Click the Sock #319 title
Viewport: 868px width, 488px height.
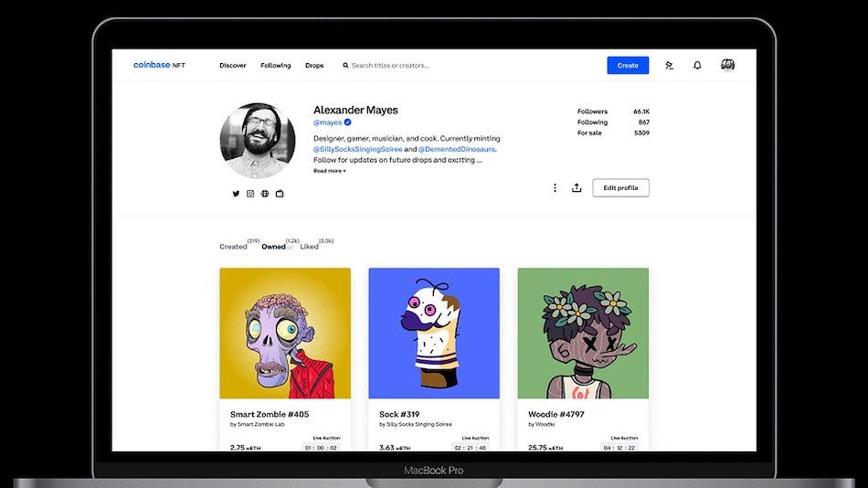click(x=399, y=414)
